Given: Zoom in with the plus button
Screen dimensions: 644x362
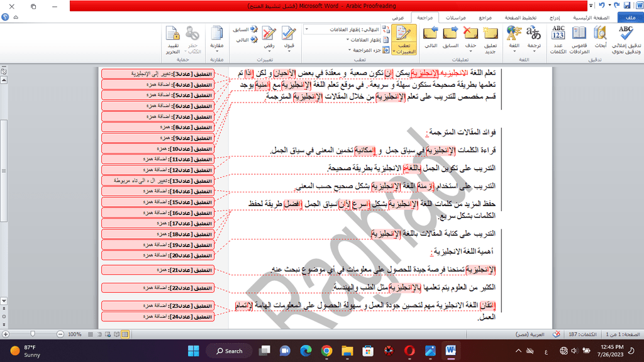Looking at the screenshot, I should click(x=5, y=334).
